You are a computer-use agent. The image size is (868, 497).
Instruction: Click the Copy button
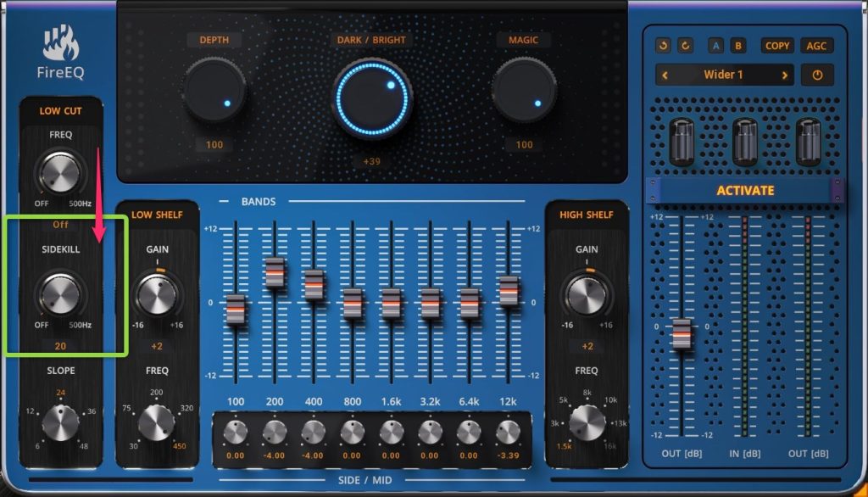coord(776,46)
